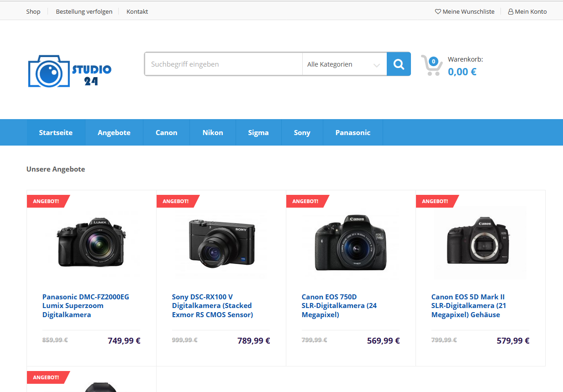Click the 789,99 € Sony price
Screen dimensions: 563x392
pyautogui.click(x=253, y=340)
